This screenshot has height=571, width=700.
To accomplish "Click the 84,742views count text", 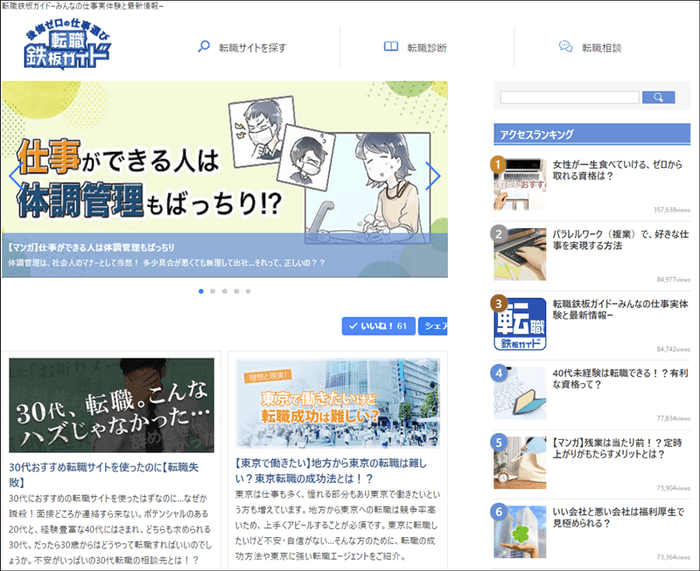I will (673, 349).
